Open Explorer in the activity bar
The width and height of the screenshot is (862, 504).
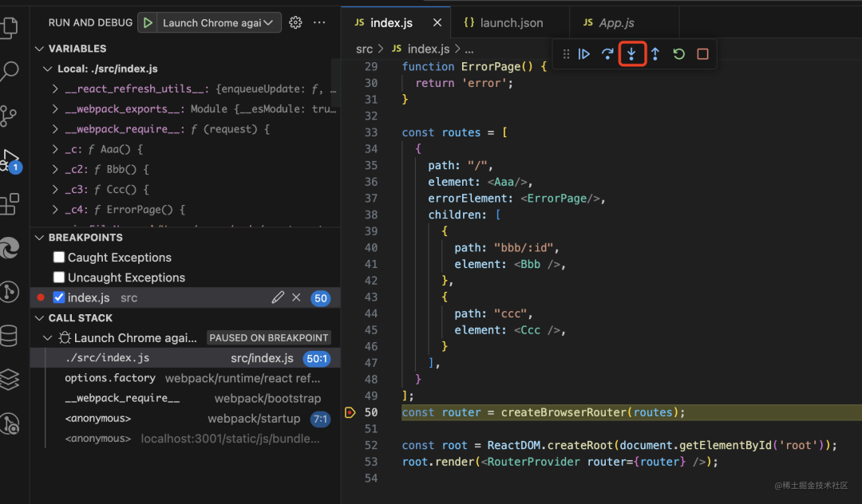pyautogui.click(x=10, y=27)
